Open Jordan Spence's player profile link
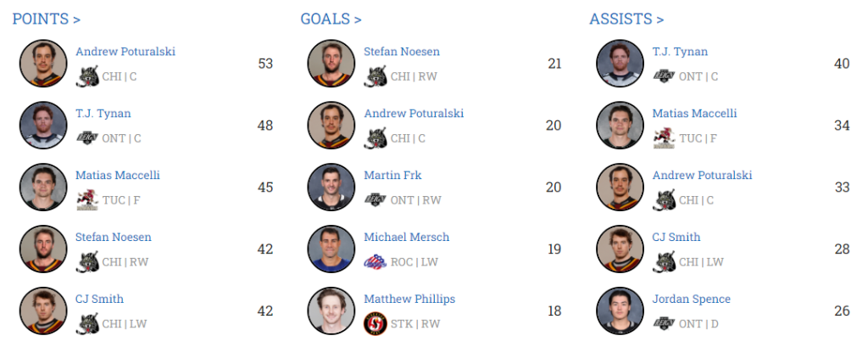 [691, 299]
